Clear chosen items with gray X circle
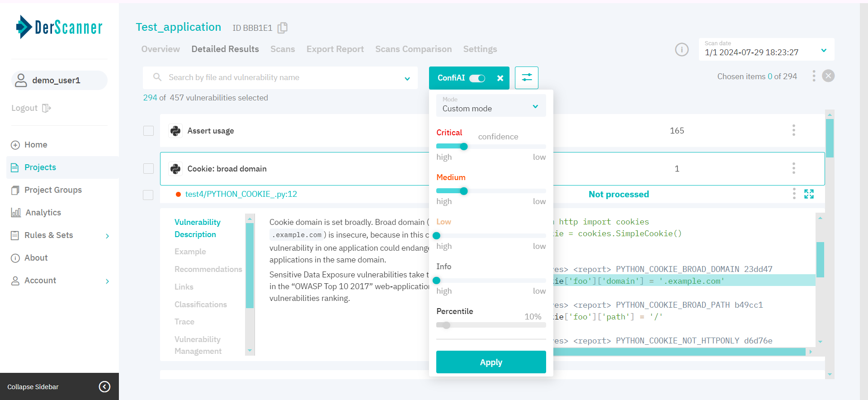 [828, 76]
